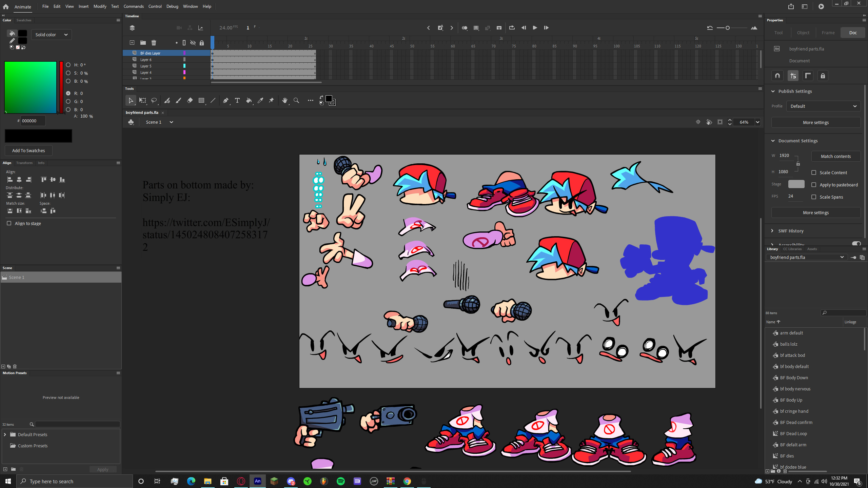
Task: Click the timeline zoom slider handle
Action: (x=728, y=28)
